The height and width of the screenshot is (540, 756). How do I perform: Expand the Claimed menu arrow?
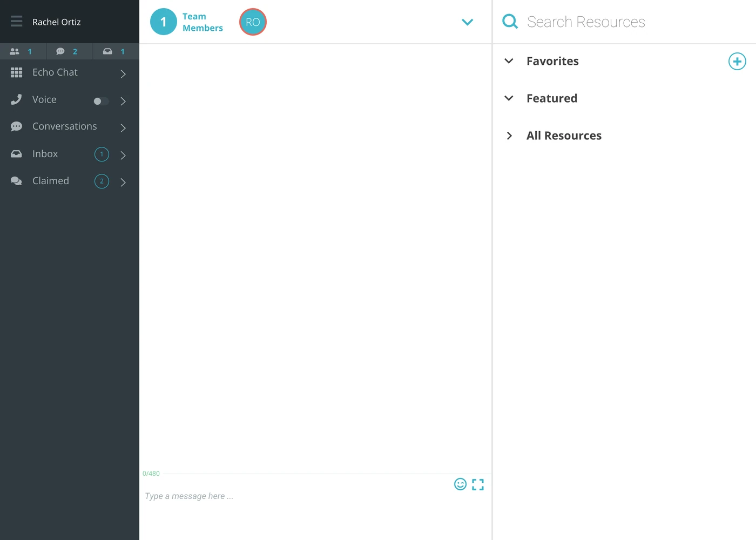123,183
